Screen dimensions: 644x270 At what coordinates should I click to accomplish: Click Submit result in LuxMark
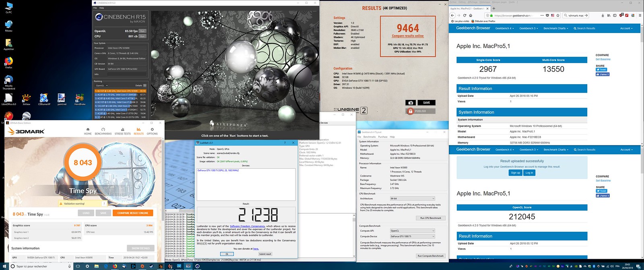(265, 254)
